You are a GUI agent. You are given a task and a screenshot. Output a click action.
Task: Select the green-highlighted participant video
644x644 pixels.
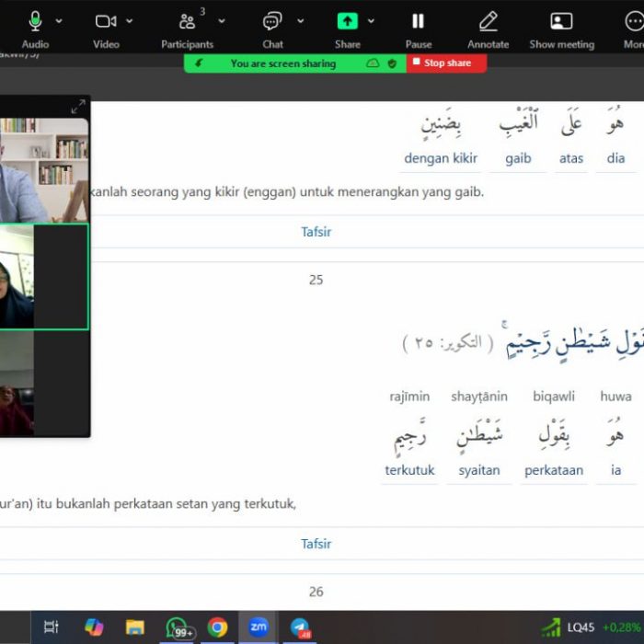pos(44,277)
